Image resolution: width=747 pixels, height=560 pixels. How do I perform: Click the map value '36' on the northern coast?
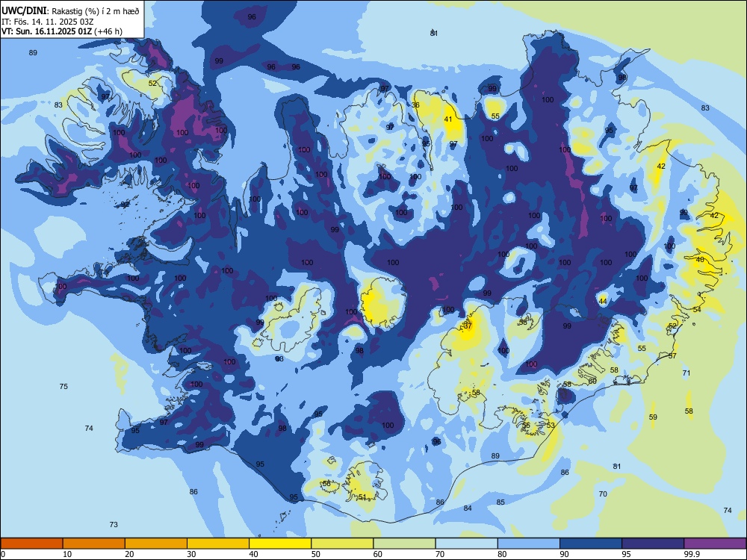tap(416, 105)
